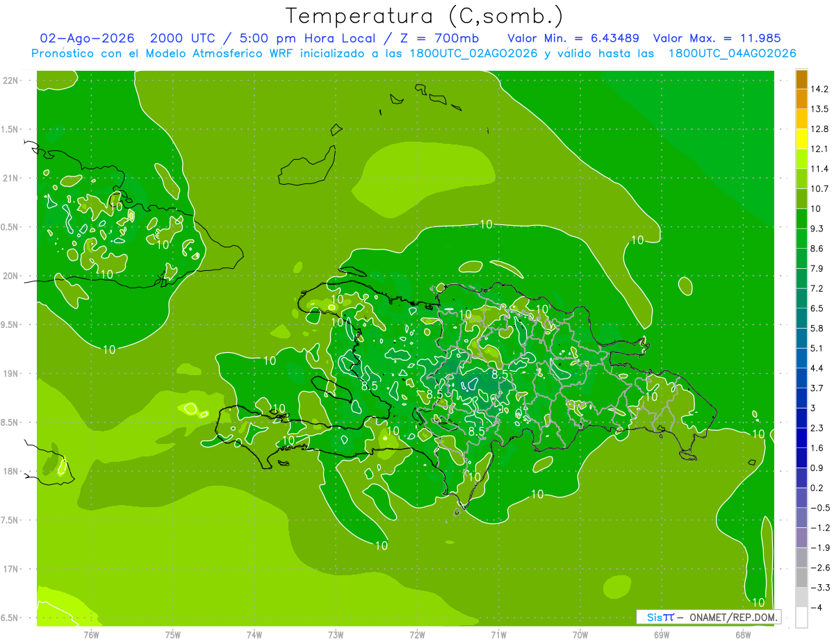Click the white -4 swatch at legend bottom
Viewport: 834px width, 644px height.
click(801, 618)
